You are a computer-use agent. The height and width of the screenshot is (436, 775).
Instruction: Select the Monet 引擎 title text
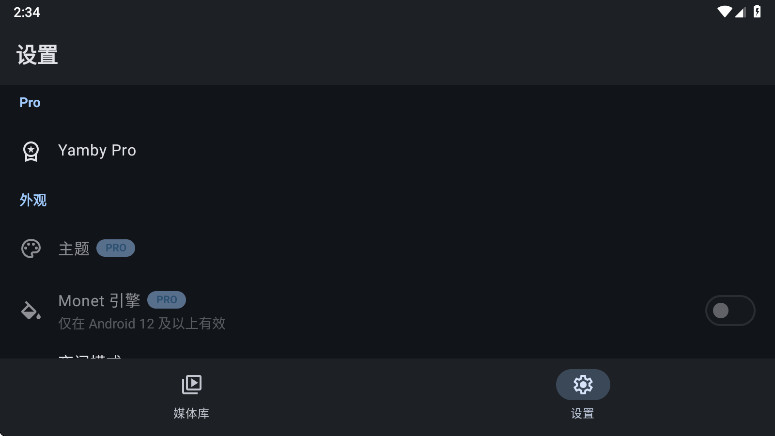tap(99, 301)
